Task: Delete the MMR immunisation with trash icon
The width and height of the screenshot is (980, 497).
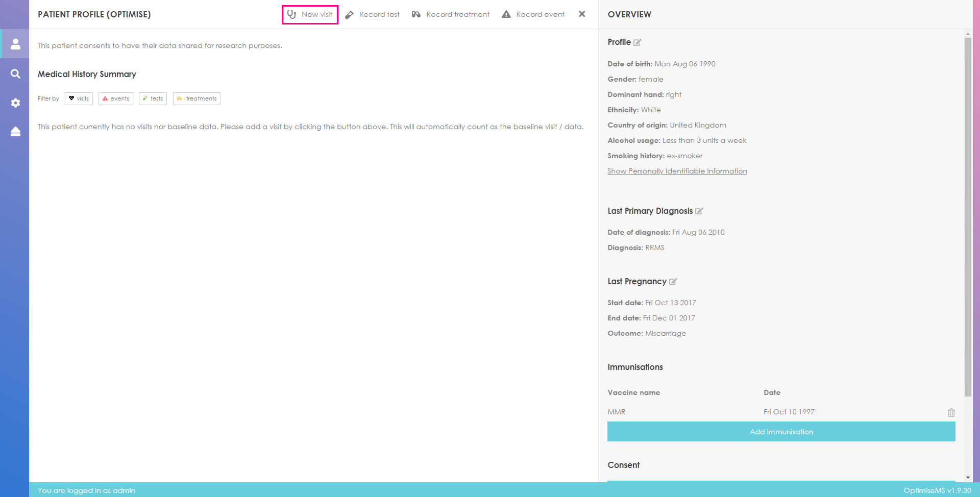Action: coord(951,412)
